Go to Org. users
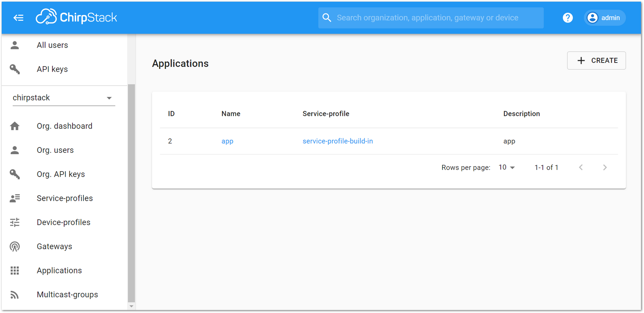644x313 pixels. pyautogui.click(x=64, y=150)
